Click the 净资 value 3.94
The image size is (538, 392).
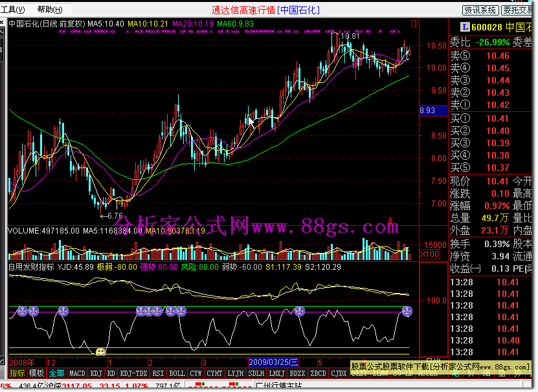point(500,256)
